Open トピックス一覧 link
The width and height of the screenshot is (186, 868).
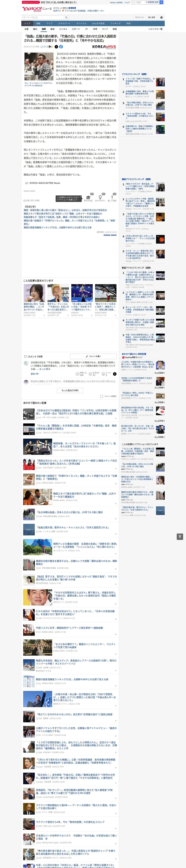155,29
